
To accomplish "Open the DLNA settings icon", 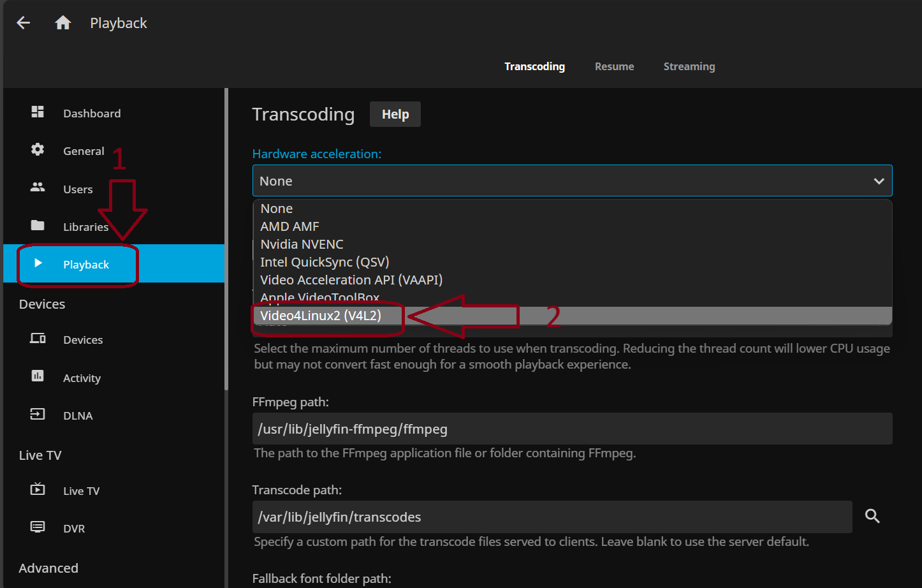I will coord(38,415).
